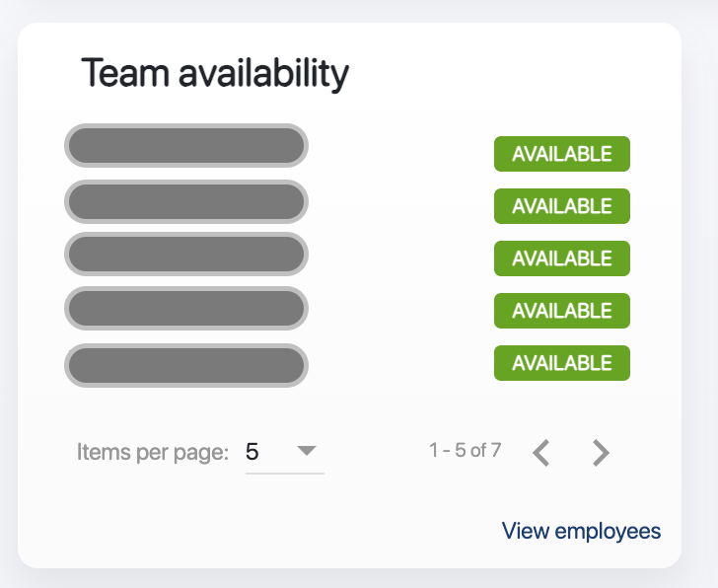This screenshot has height=588, width=718.
Task: Select the fourth AVAILABLE status badge
Action: pyautogui.click(x=561, y=311)
